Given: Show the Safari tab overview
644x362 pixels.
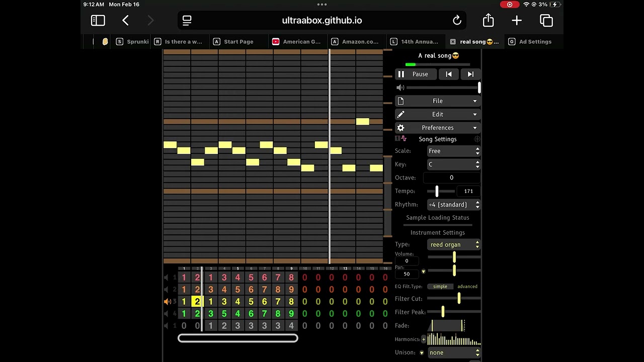Looking at the screenshot, I should coord(546,21).
